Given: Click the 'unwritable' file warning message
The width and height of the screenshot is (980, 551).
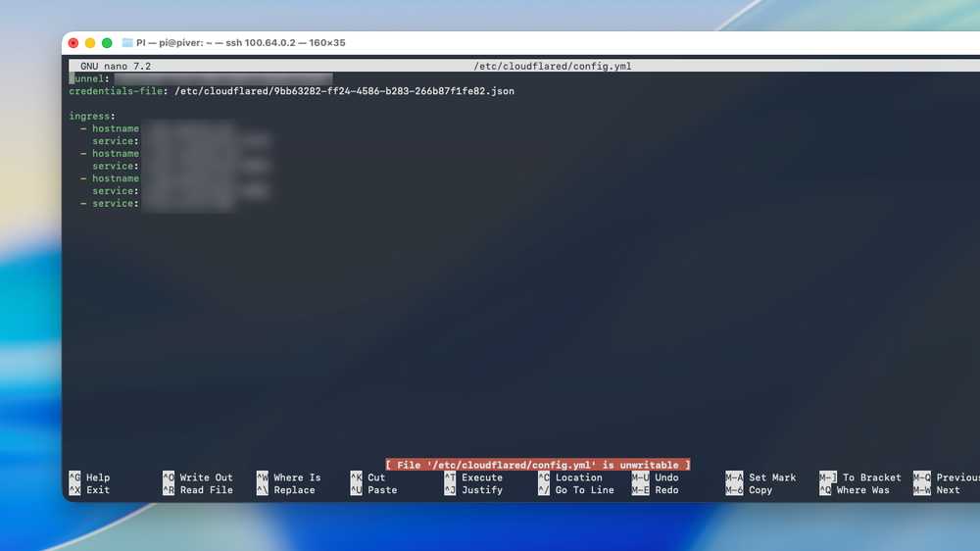Looking at the screenshot, I should 538,465.
